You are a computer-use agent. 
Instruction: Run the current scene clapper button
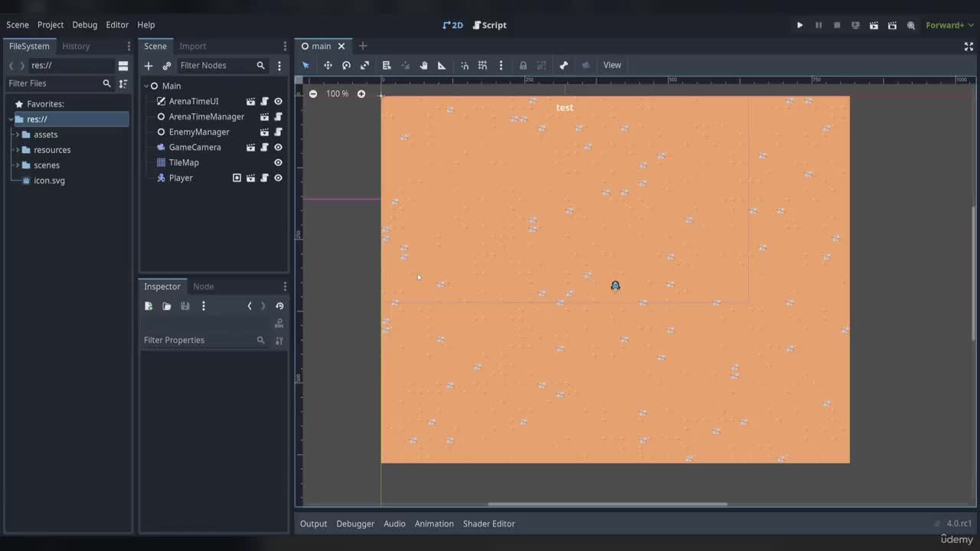(x=874, y=25)
